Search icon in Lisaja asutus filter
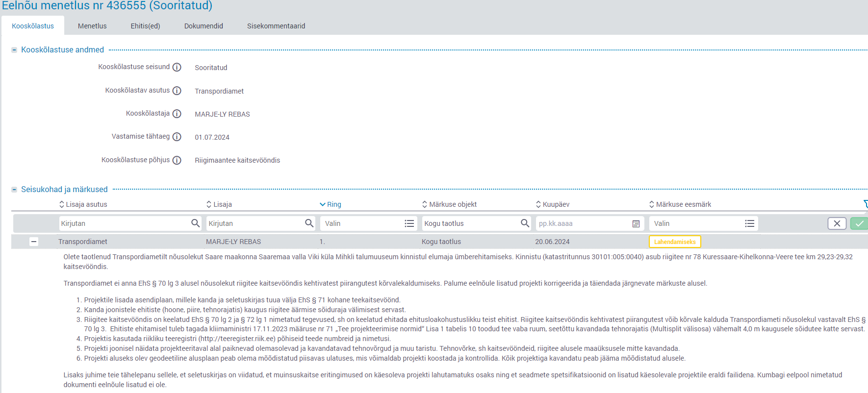This screenshot has width=868, height=393. pyautogui.click(x=196, y=223)
